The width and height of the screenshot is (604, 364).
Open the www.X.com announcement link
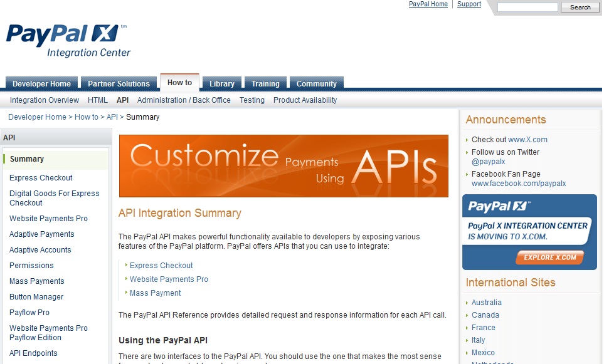[x=527, y=140]
